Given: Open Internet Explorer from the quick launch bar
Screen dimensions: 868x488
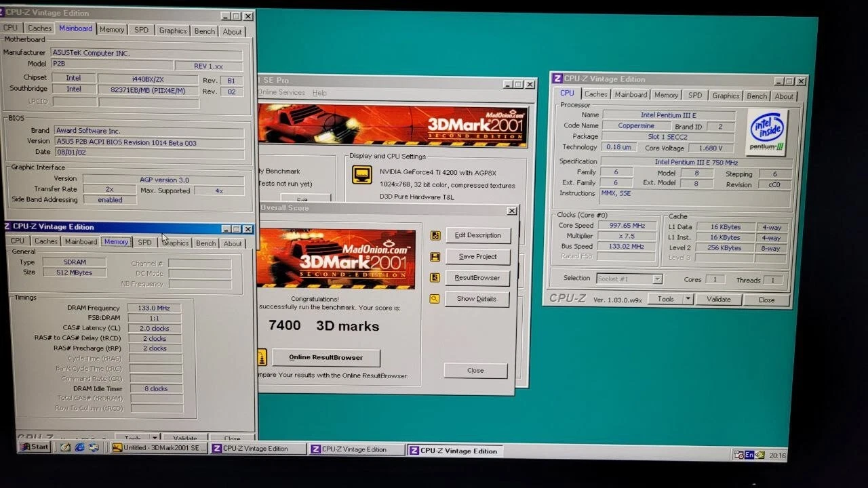Looking at the screenshot, I should point(79,447).
